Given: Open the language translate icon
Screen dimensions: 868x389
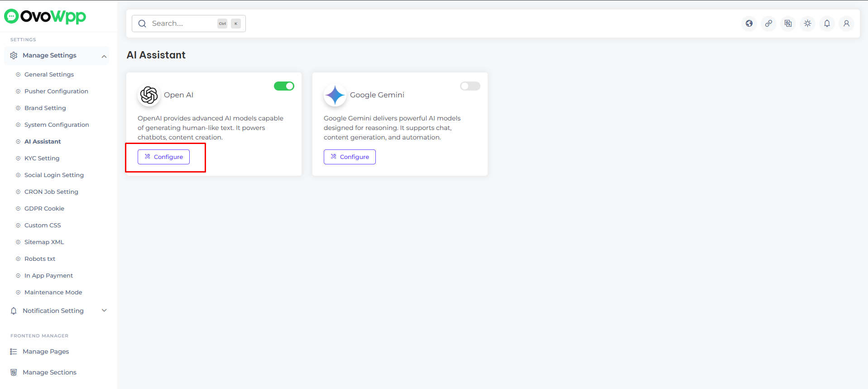Looking at the screenshot, I should click(x=788, y=24).
